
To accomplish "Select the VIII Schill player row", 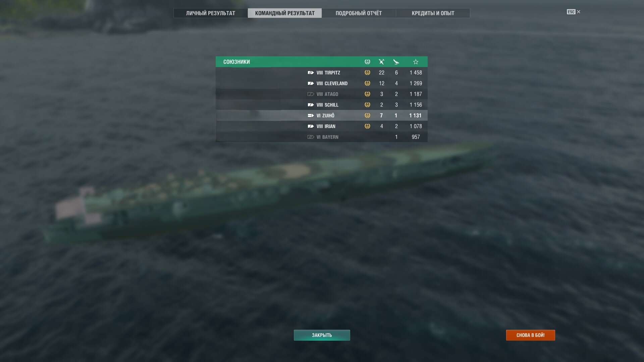I will (x=322, y=105).
